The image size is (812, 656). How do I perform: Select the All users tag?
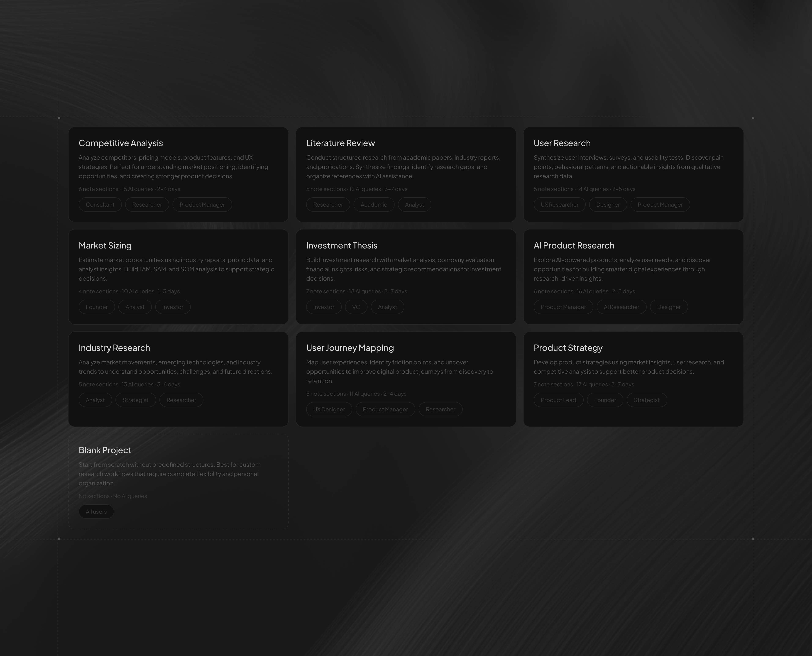click(x=96, y=512)
